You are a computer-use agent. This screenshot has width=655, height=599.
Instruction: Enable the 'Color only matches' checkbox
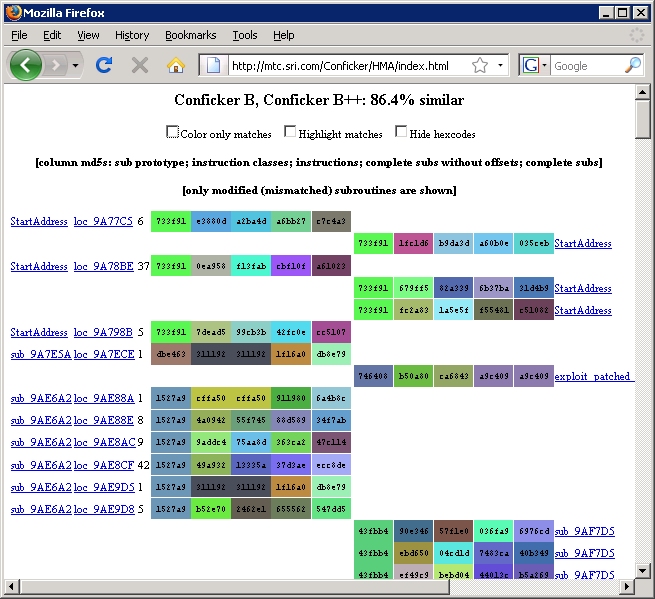click(x=173, y=132)
